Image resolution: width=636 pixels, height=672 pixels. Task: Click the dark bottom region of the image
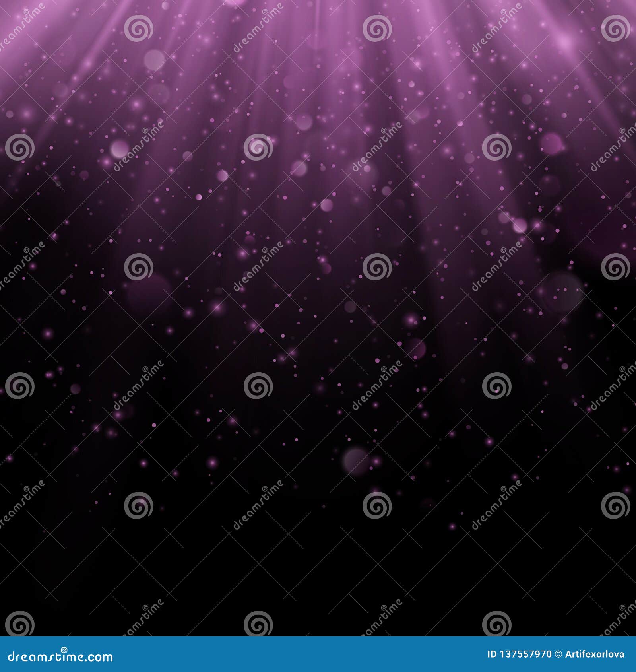point(318,577)
